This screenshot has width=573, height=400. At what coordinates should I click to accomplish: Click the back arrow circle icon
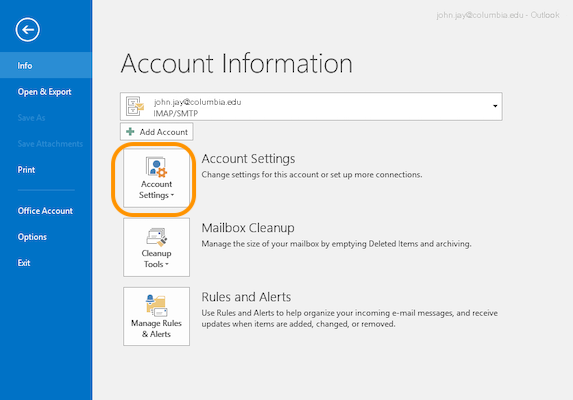coord(27,30)
